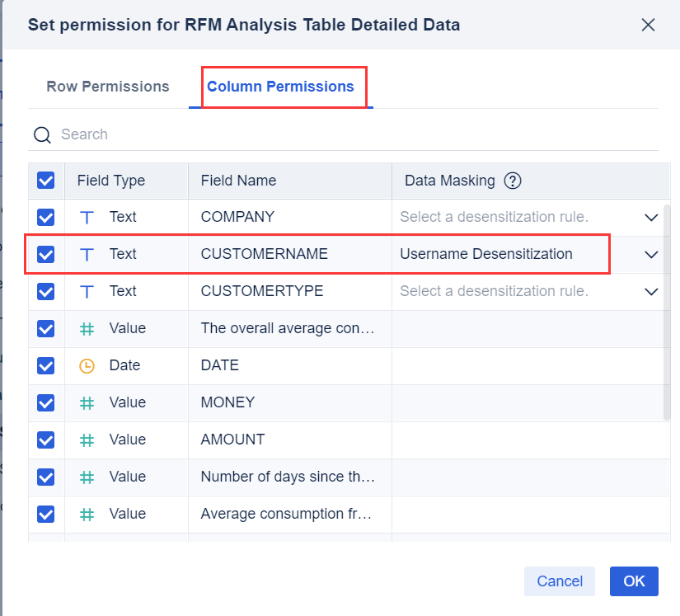680x616 pixels.
Task: Open the desensitization rule dropdown for COMPANY
Action: [651, 217]
